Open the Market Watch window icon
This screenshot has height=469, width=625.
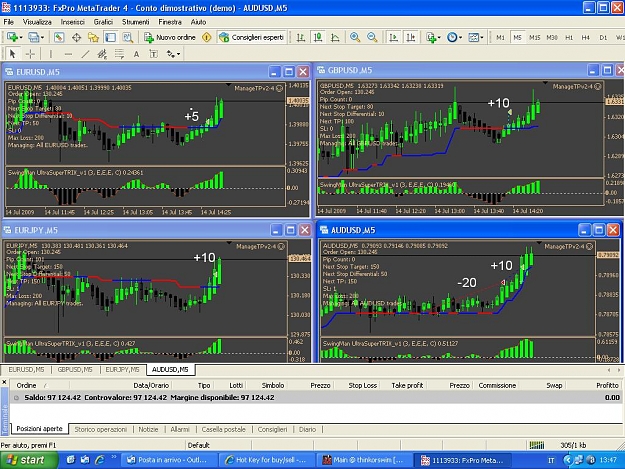pyautogui.click(x=59, y=37)
